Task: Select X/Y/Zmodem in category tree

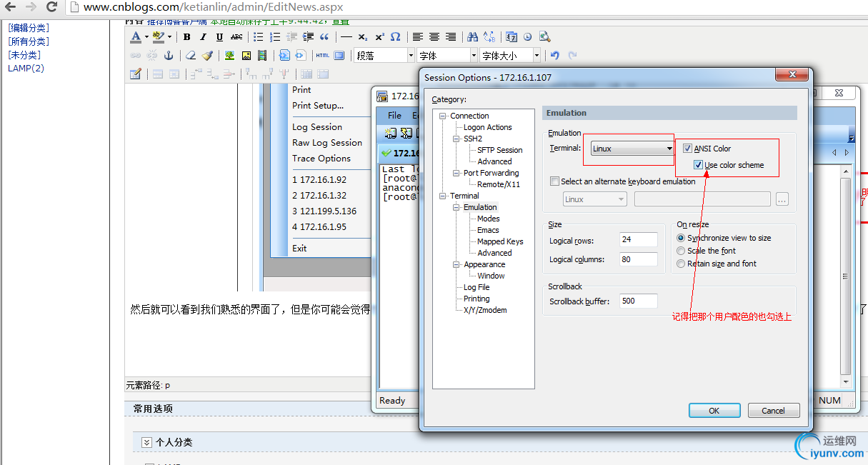Action: [485, 310]
